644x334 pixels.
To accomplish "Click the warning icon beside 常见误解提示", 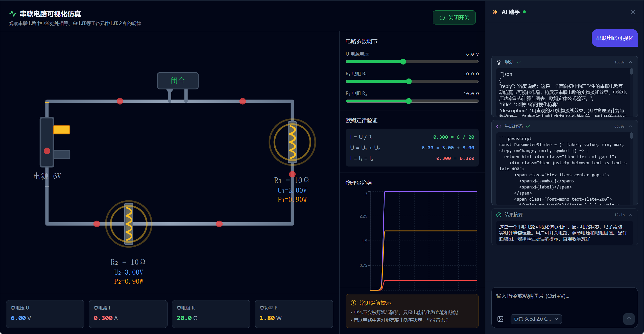I will pyautogui.click(x=353, y=303).
